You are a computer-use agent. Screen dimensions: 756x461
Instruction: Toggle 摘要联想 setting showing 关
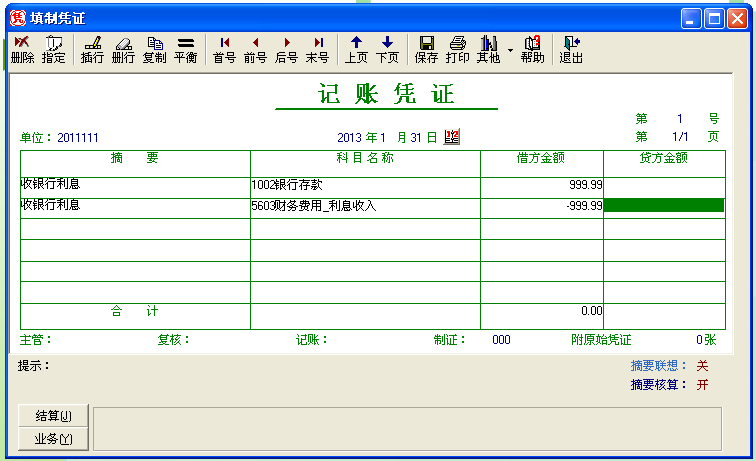(702, 366)
